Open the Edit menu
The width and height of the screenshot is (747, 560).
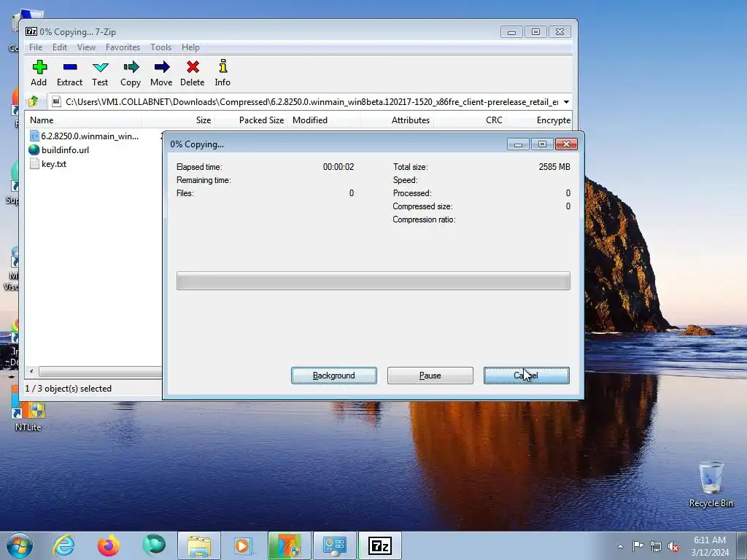(60, 47)
